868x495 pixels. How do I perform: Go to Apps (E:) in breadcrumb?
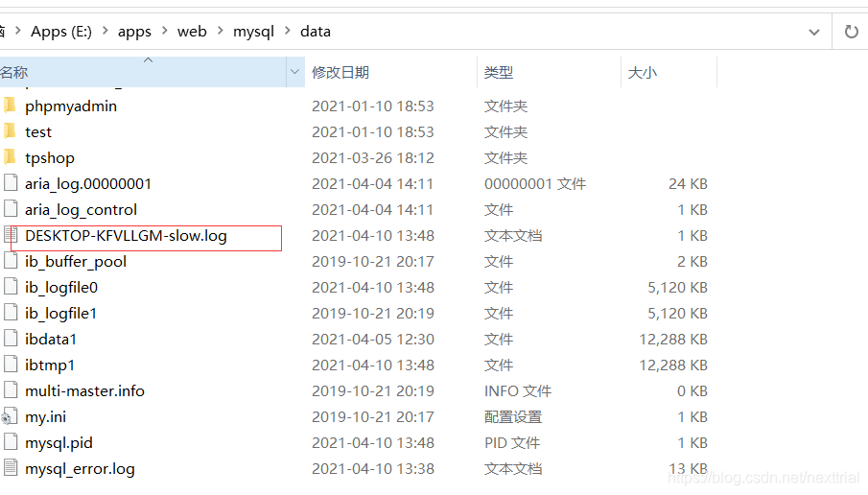tap(61, 32)
